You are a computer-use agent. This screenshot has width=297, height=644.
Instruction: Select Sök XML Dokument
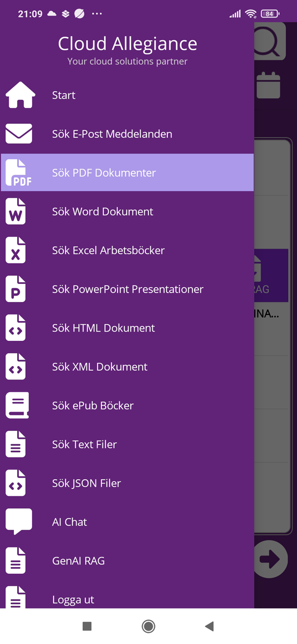[x=127, y=367]
